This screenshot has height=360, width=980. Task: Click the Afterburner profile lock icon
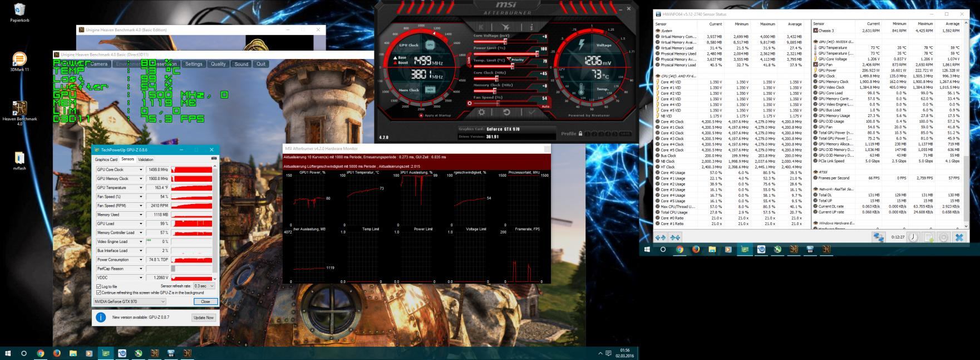coord(580,133)
